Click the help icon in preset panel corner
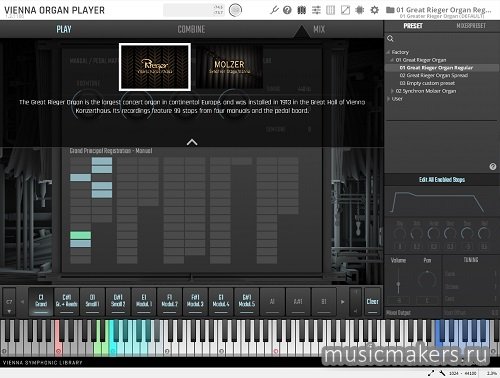 (x=493, y=166)
